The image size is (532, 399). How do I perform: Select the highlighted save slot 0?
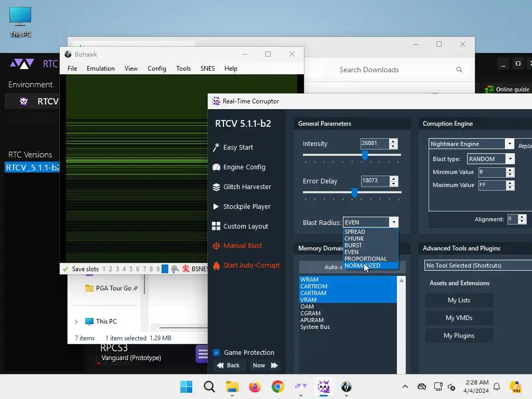tap(165, 269)
